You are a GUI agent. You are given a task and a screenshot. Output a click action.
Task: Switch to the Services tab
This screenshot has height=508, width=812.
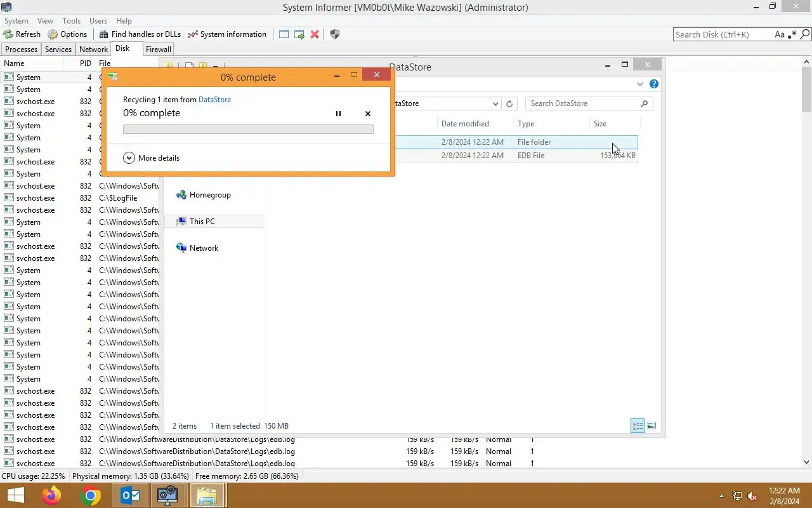pos(58,50)
